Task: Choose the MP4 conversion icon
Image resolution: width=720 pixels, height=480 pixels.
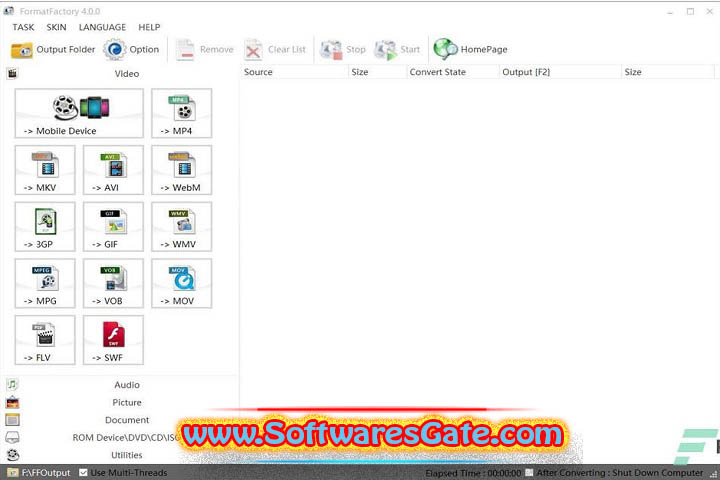Action: pos(181,113)
